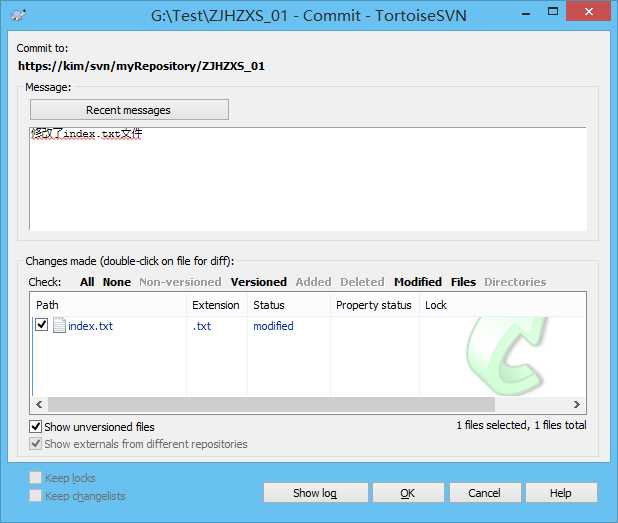Viewport: 618px width, 523px height.
Task: Uncheck the index.txt file checkbox
Action: click(x=41, y=325)
